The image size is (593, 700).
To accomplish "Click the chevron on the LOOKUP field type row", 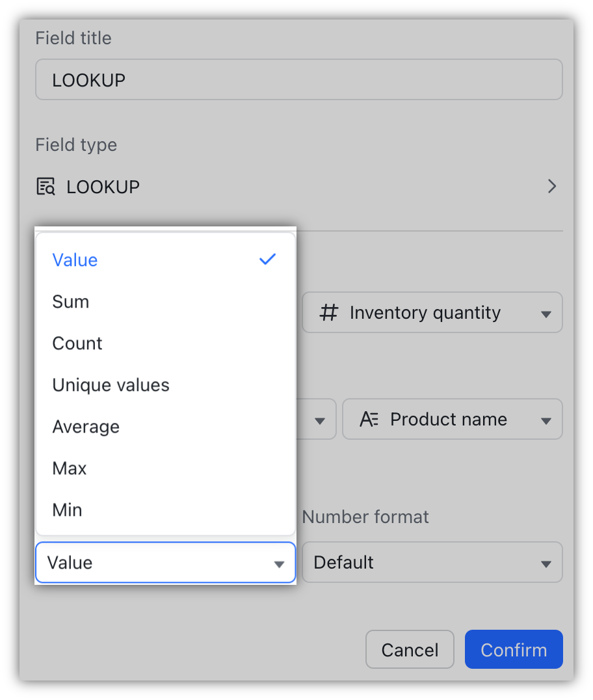I will click(552, 187).
